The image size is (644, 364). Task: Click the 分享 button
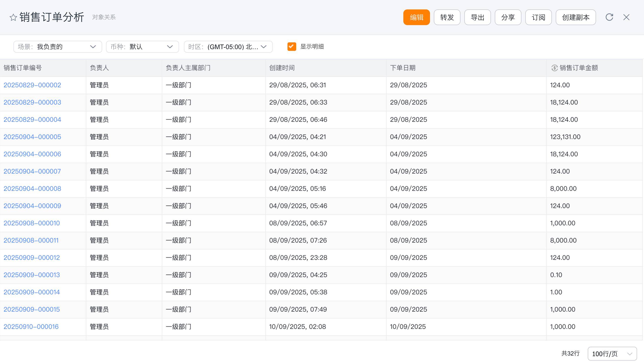(508, 17)
